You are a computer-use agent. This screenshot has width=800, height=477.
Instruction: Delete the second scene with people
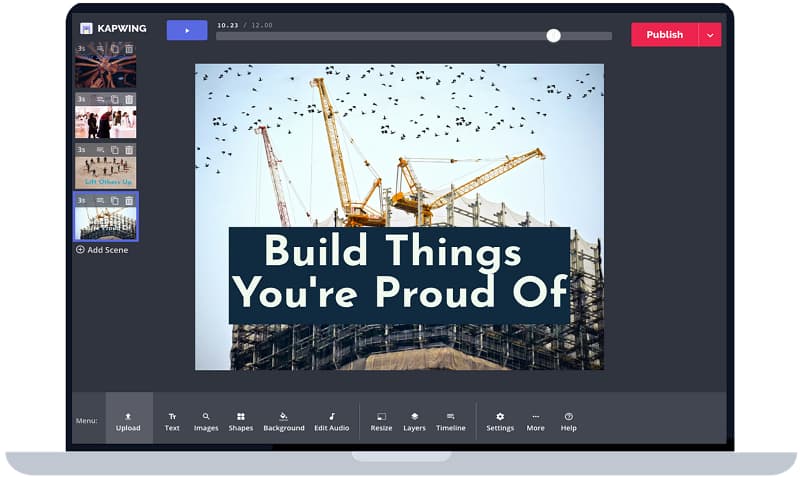pos(129,99)
